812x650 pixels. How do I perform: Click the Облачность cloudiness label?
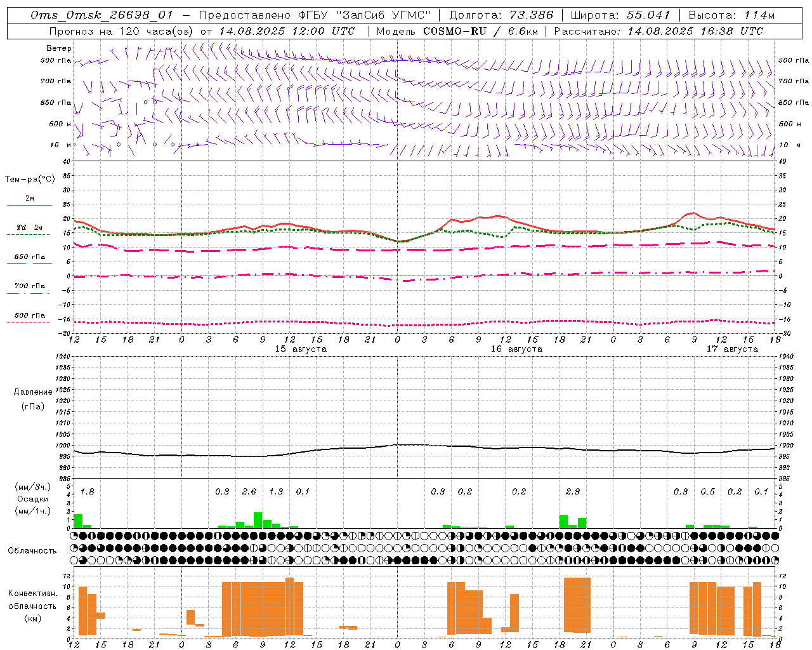[x=32, y=550]
